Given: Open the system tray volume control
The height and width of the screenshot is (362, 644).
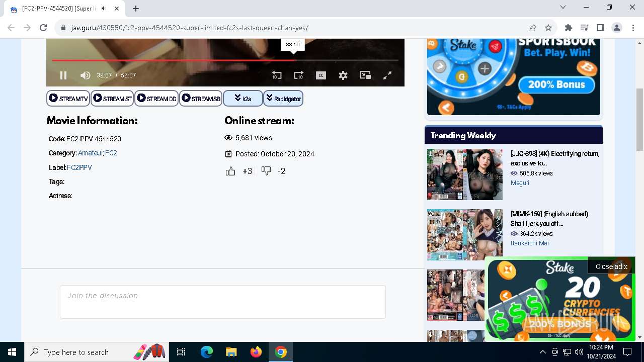Looking at the screenshot, I should click(x=579, y=352).
